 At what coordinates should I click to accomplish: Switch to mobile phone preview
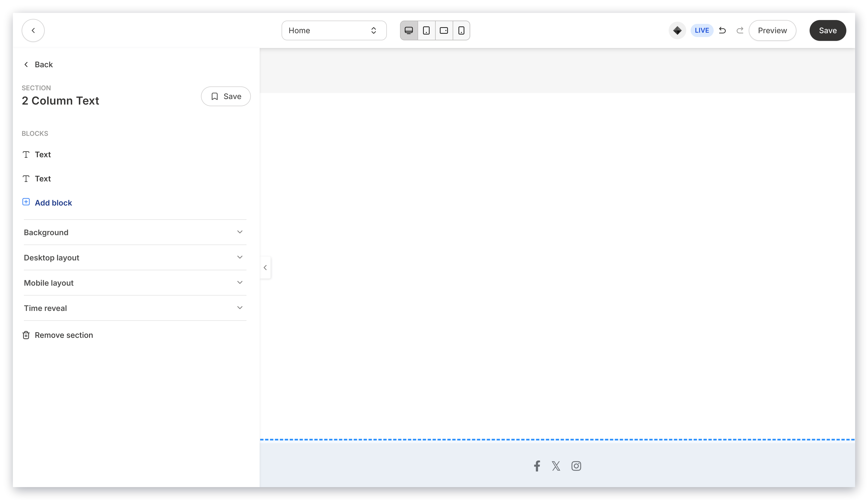(x=461, y=30)
